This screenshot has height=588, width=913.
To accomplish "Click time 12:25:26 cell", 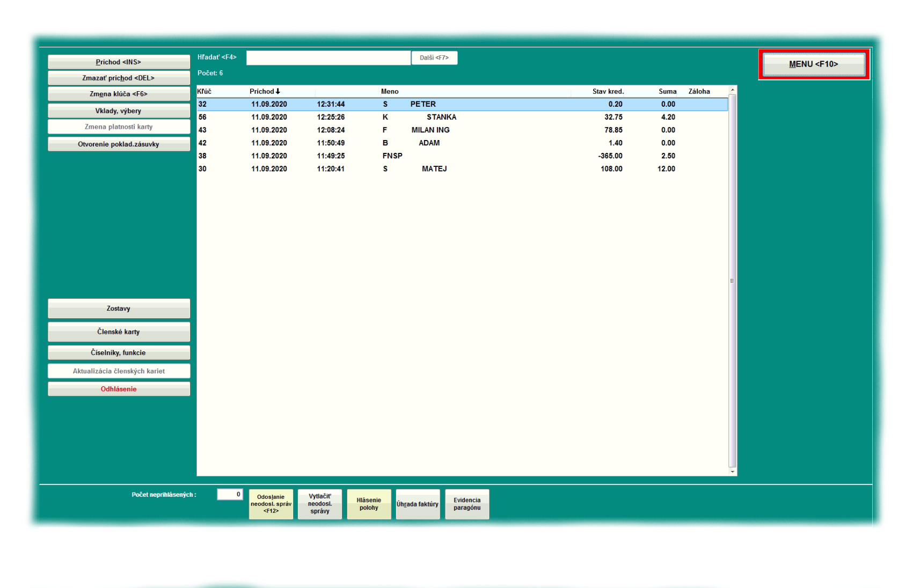I will tap(331, 117).
